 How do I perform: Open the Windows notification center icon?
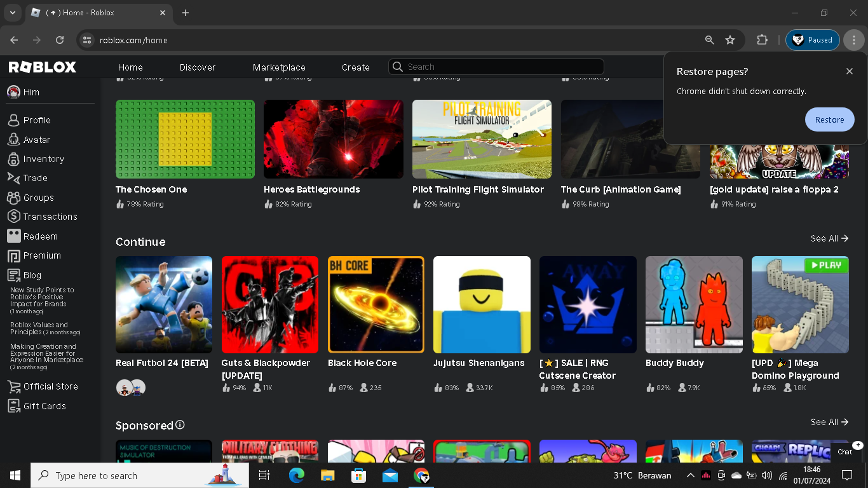point(846,475)
